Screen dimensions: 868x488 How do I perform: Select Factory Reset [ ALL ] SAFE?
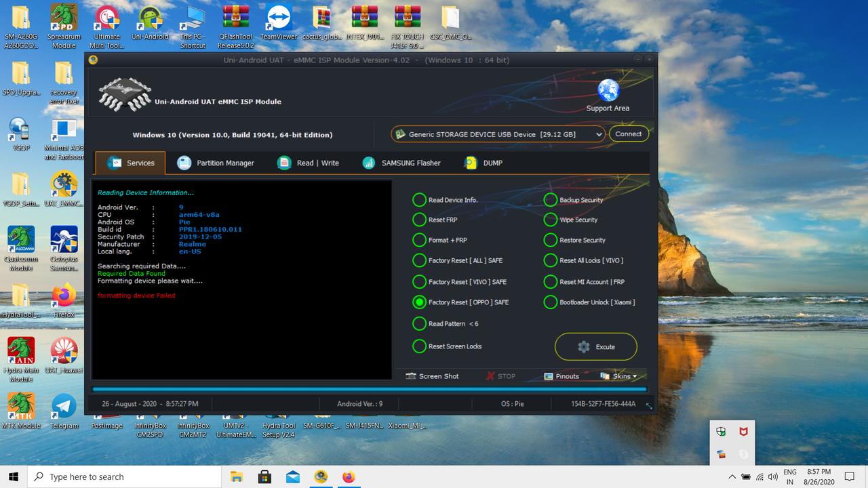[x=458, y=260]
